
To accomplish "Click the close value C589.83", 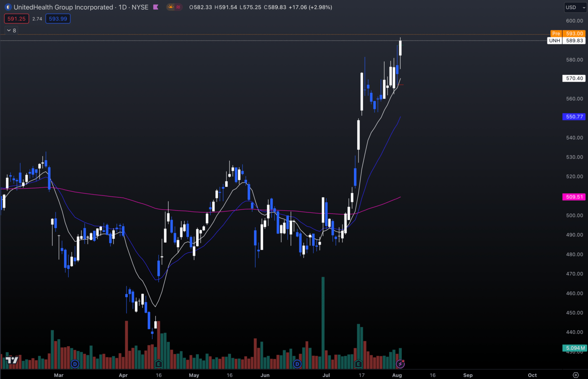I will (275, 7).
